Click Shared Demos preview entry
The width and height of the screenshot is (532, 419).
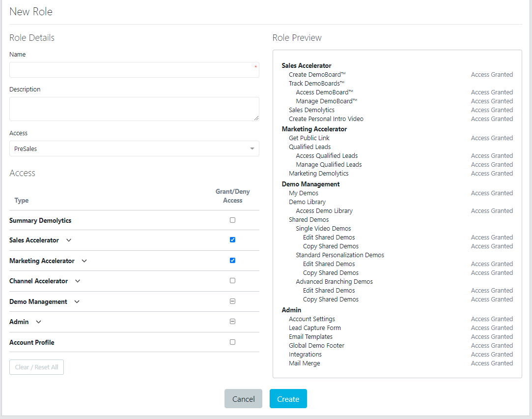(x=309, y=219)
